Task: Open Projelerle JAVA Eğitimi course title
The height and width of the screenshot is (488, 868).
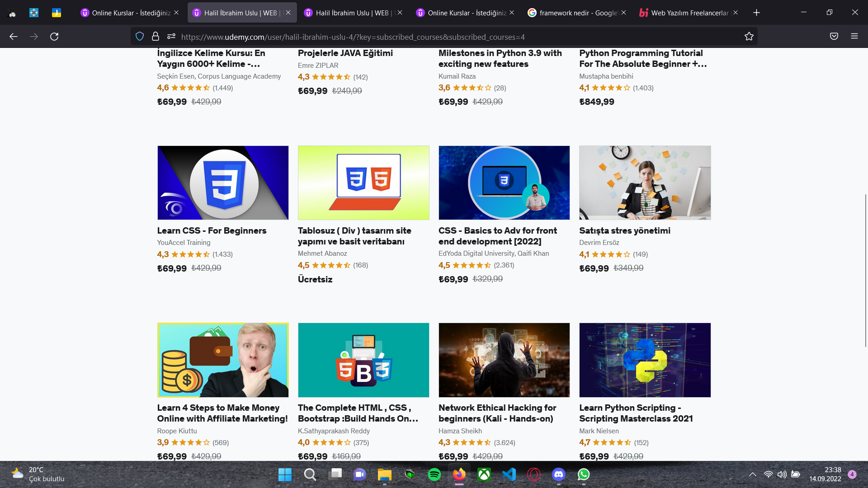Action: tap(345, 53)
